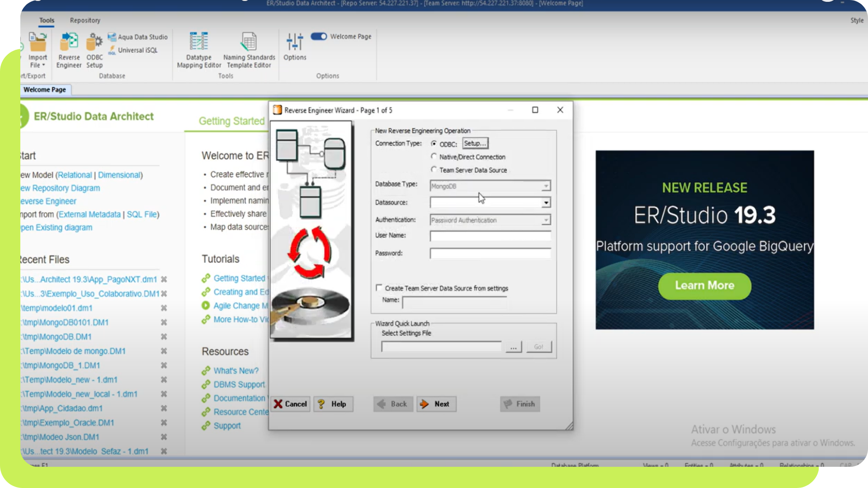This screenshot has width=868, height=488.
Task: Open Naming Standards Template Editor
Action: [249, 50]
